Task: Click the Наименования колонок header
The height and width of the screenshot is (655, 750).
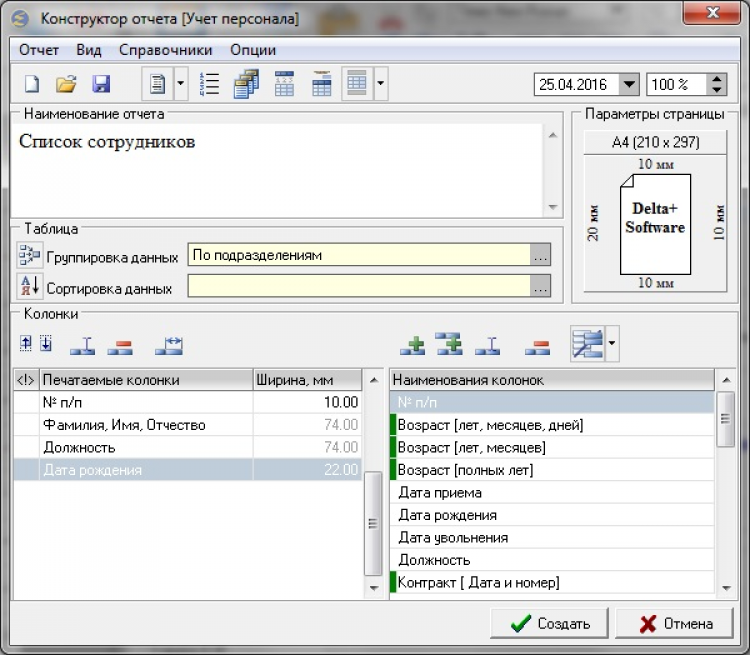Action: coord(552,380)
